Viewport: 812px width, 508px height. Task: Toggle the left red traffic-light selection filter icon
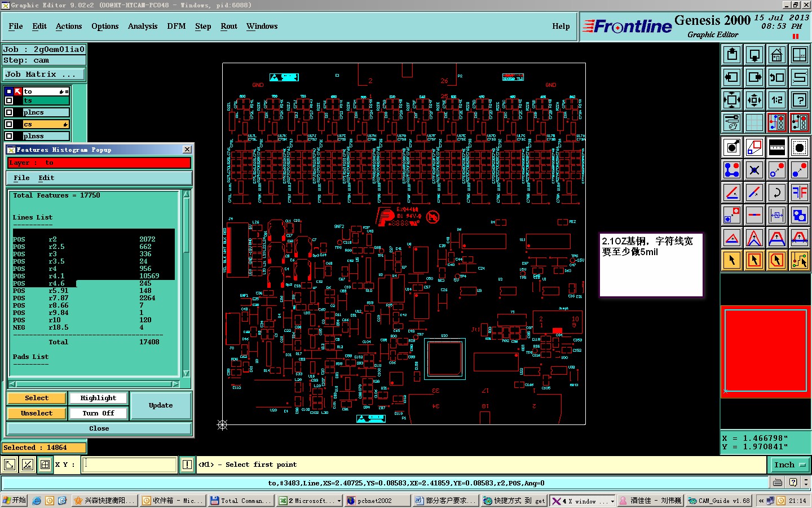[x=776, y=122]
